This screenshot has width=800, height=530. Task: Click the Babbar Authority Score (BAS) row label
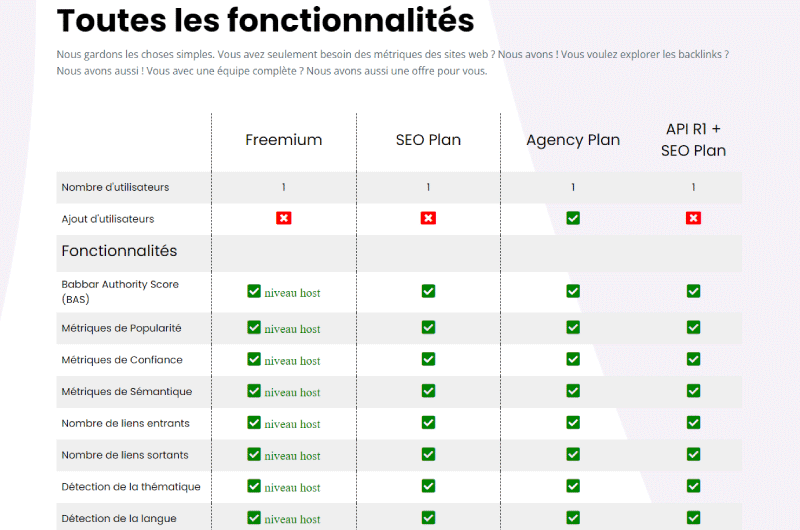[x=120, y=292]
